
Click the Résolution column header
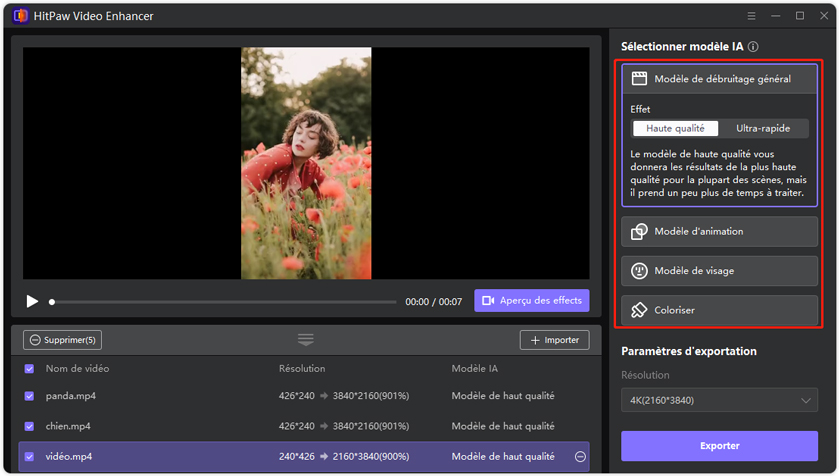302,369
